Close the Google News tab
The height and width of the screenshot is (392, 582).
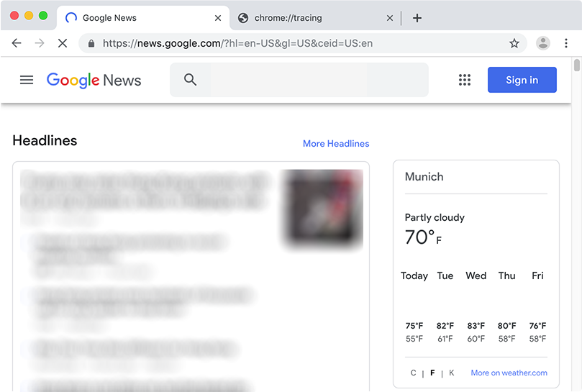[x=218, y=18]
